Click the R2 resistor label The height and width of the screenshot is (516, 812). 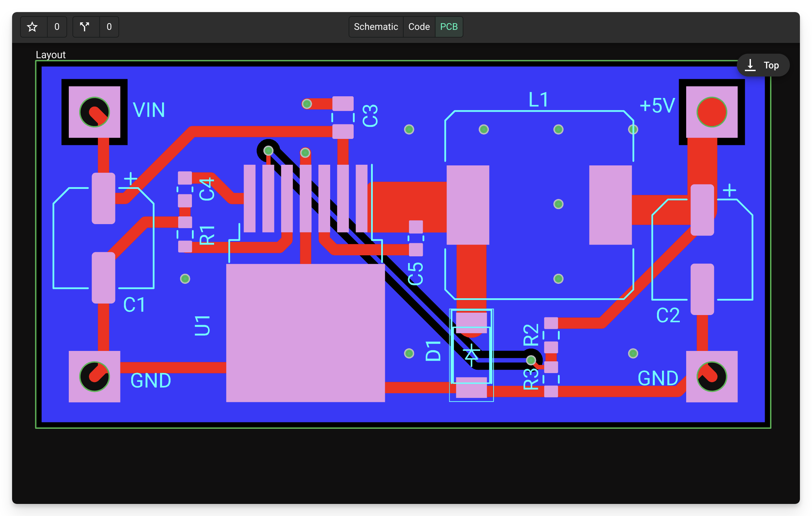coord(531,335)
